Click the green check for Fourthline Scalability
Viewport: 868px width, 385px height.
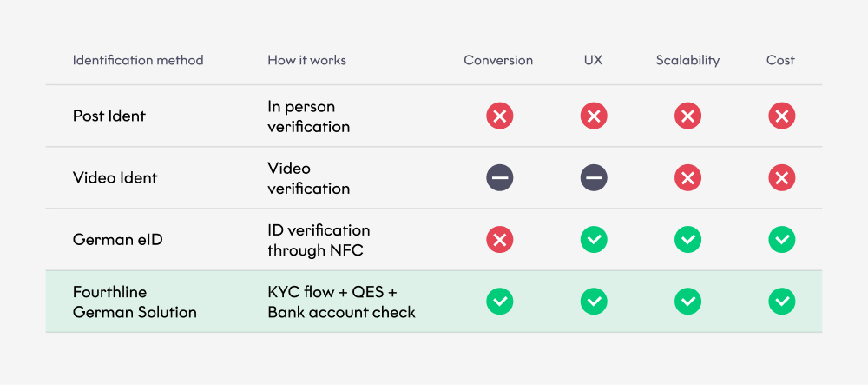[687, 302]
